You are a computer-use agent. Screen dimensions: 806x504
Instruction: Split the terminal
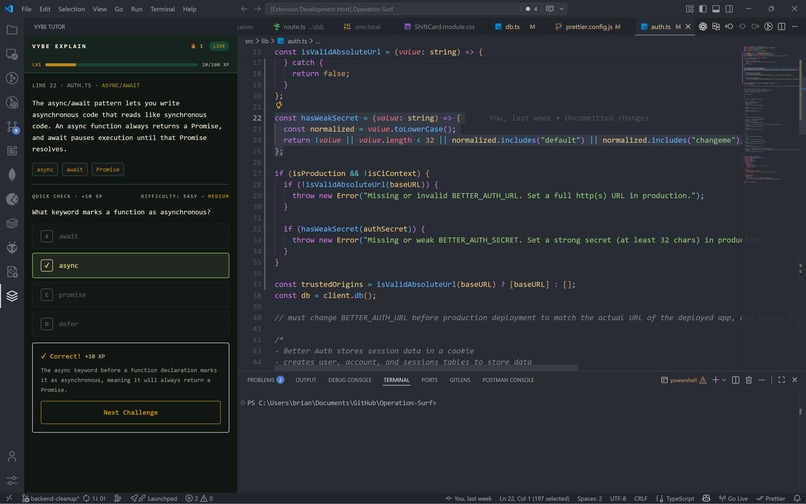tap(736, 380)
